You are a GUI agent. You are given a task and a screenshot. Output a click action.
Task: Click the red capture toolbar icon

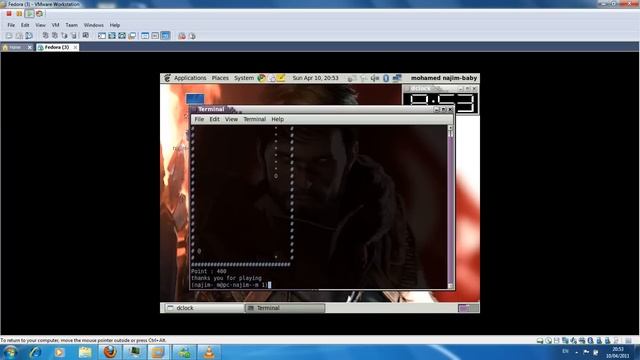pyautogui.click(x=182, y=36)
